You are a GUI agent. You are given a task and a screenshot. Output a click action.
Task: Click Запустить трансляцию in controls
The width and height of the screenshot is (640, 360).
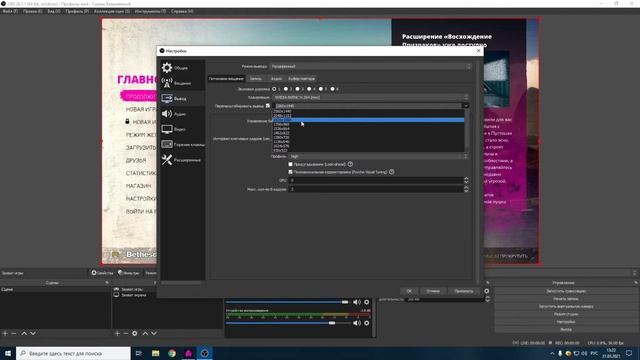(x=566, y=291)
